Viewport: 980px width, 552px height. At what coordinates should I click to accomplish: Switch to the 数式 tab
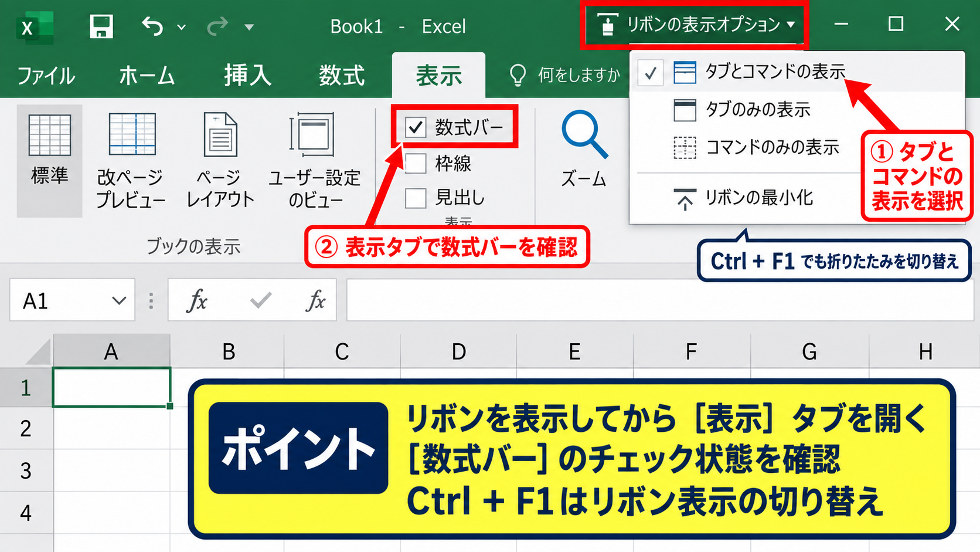(342, 75)
